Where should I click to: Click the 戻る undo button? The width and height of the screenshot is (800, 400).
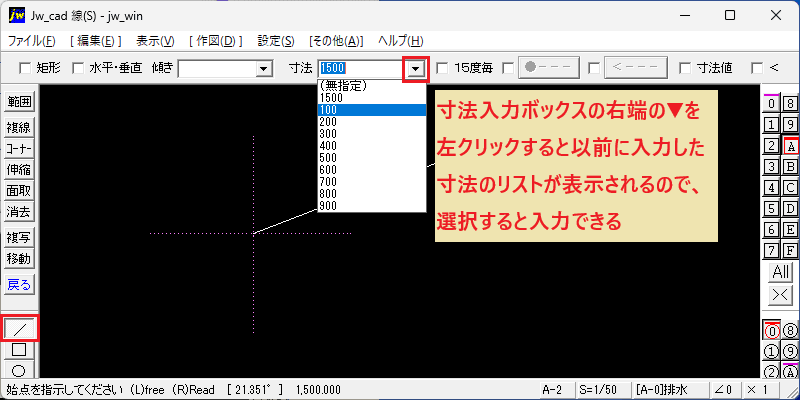click(x=19, y=285)
